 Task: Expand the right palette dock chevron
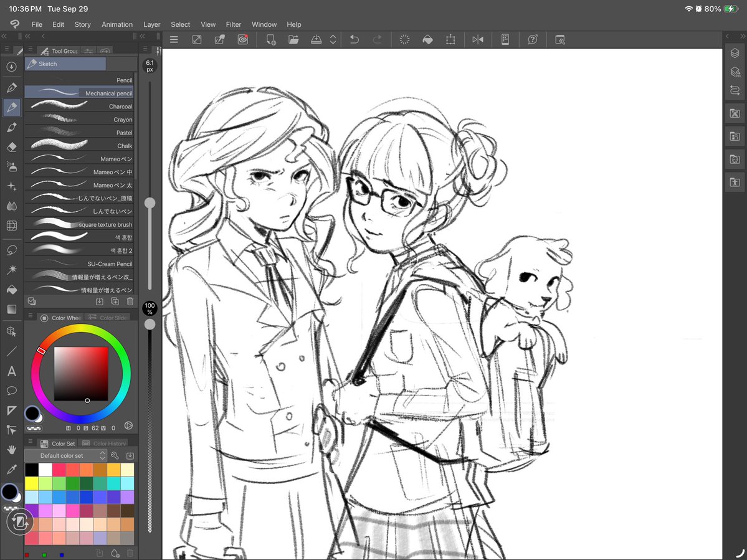click(742, 36)
